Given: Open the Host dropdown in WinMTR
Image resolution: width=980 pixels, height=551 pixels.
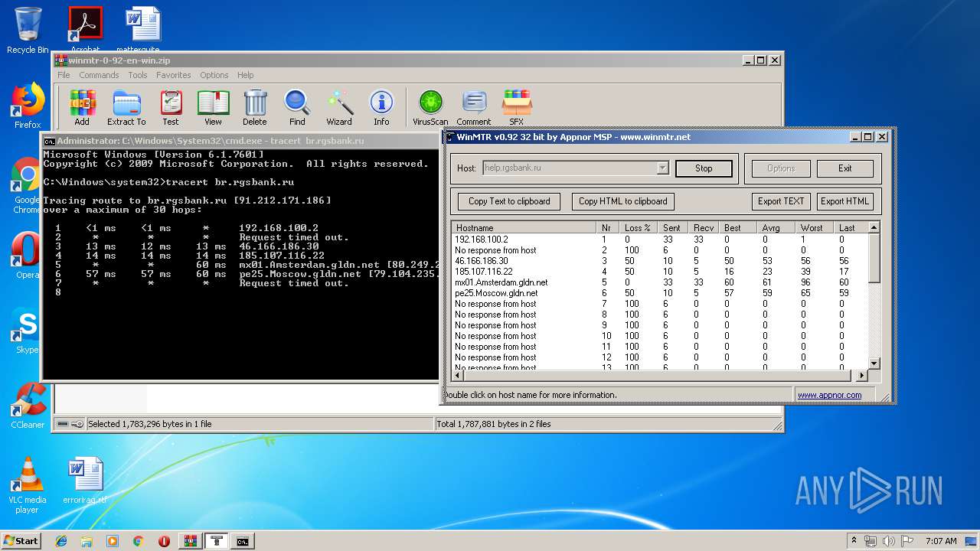Looking at the screenshot, I should point(663,168).
